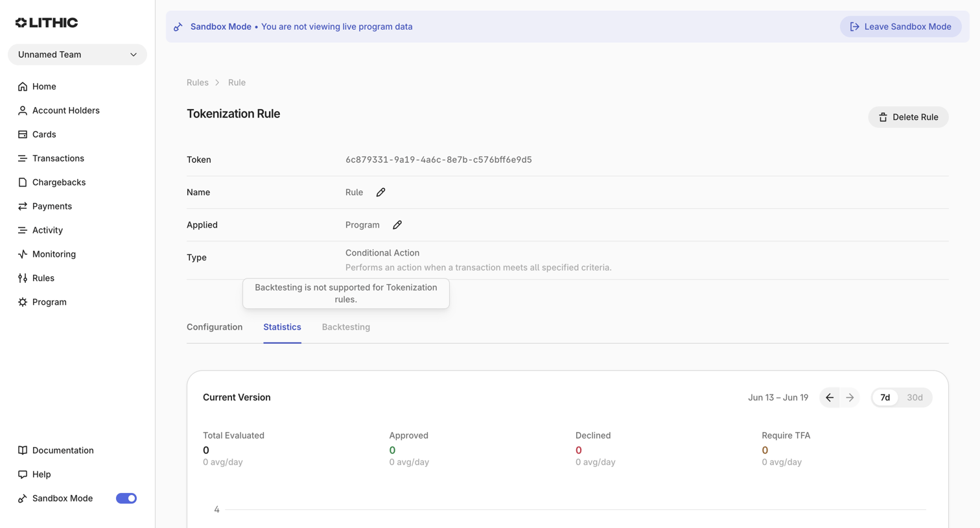Click the disabled Backtesting tab

coord(346,327)
